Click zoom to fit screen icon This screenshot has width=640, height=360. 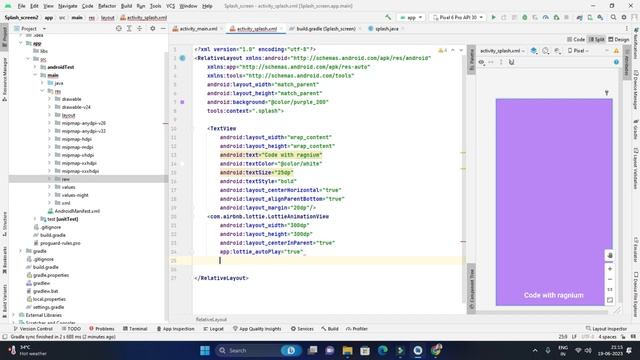610,300
